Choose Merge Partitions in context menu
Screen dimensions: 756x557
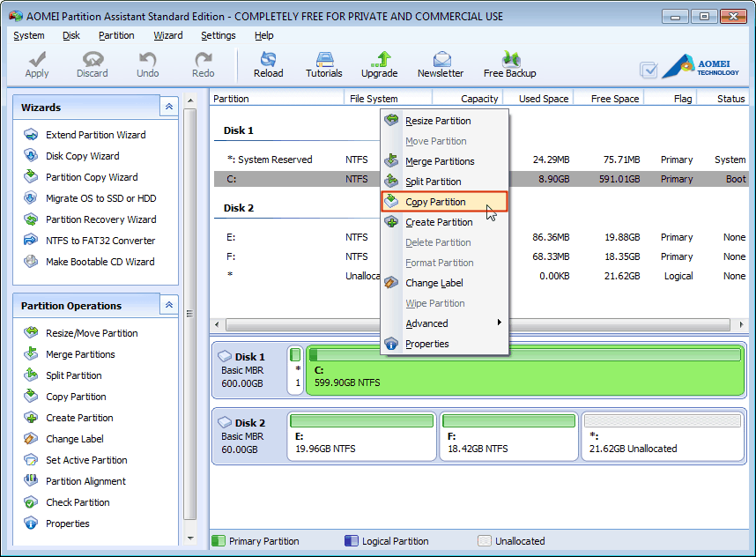click(x=445, y=161)
